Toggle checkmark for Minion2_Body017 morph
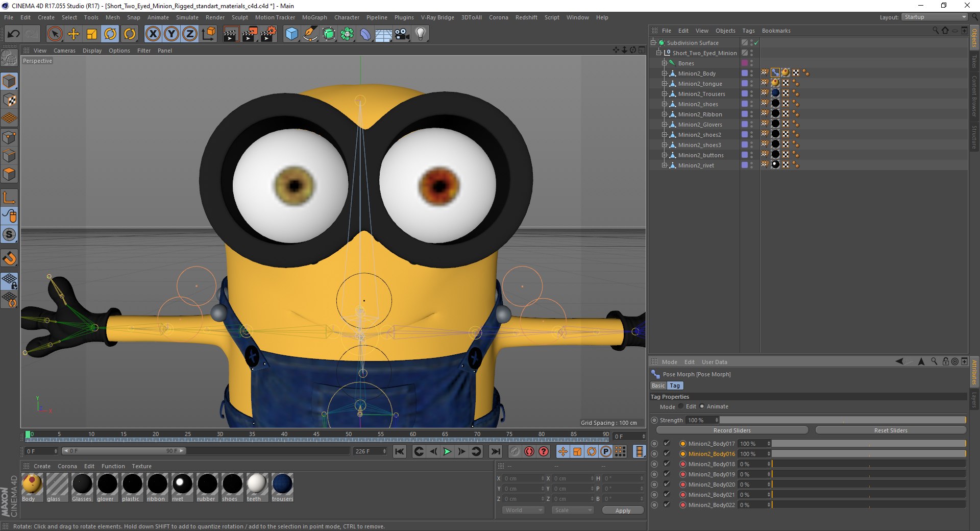Viewport: 980px width, 531px height. [667, 443]
